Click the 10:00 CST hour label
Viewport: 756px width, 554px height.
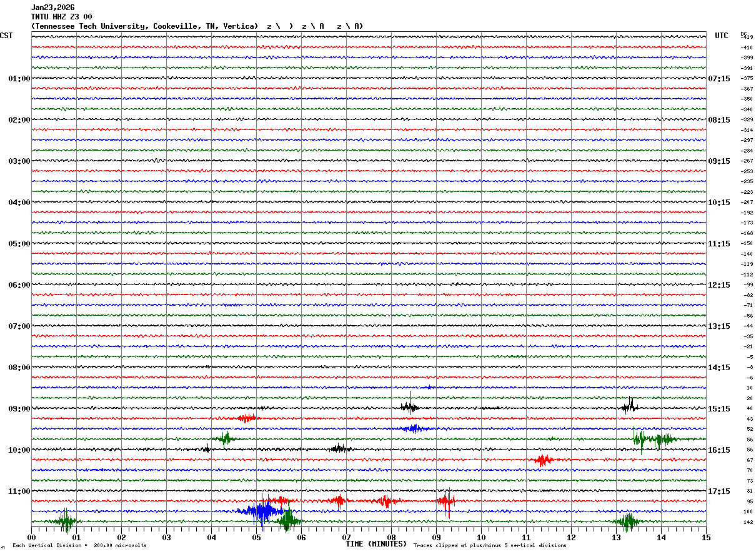click(x=19, y=450)
